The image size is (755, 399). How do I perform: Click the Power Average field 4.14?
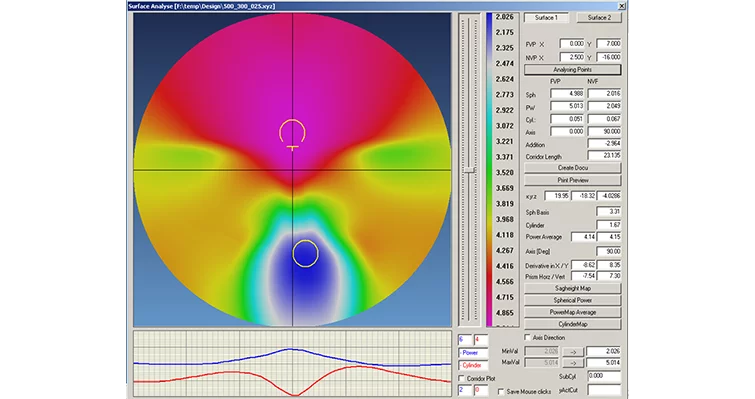coord(584,237)
